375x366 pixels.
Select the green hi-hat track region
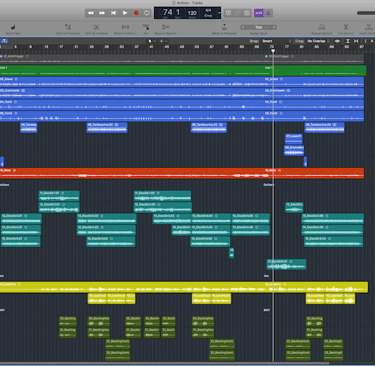[x=183, y=71]
